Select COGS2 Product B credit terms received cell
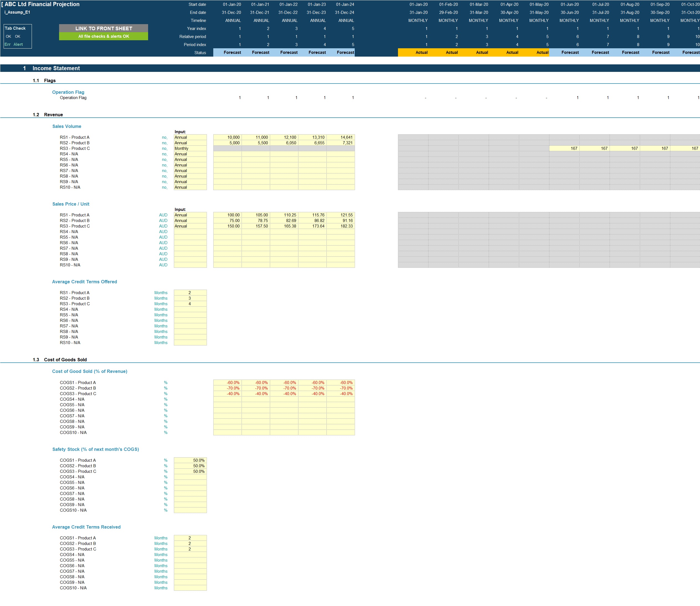Image resolution: width=700 pixels, height=606 pixels. point(190,544)
